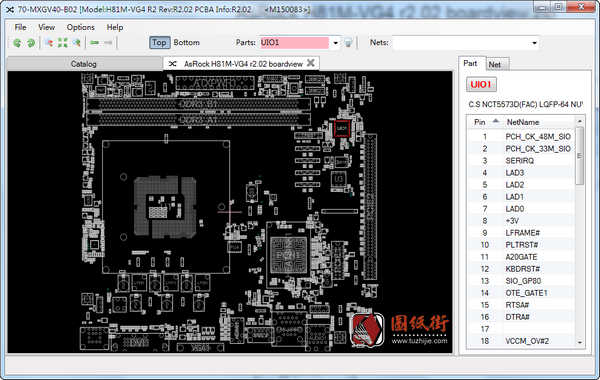The height and width of the screenshot is (380, 600).
Task: Select the SERIRQ net row
Action: pyautogui.click(x=522, y=161)
